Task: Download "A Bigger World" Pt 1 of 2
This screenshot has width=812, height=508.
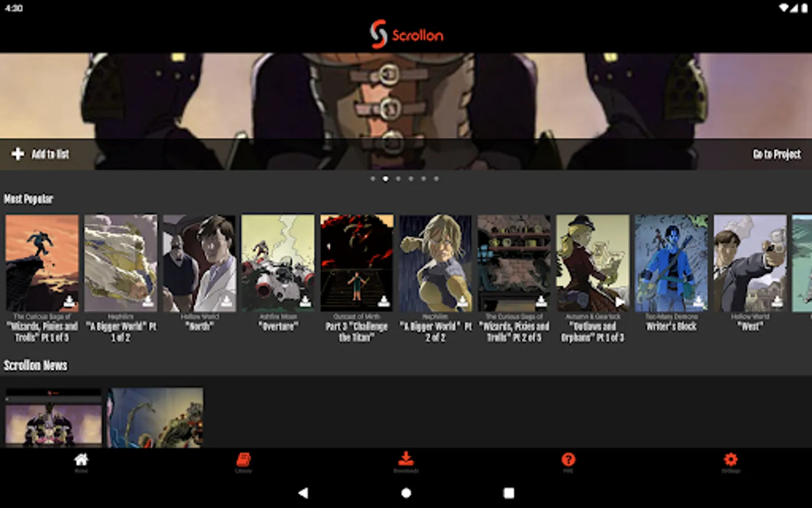Action: (148, 301)
